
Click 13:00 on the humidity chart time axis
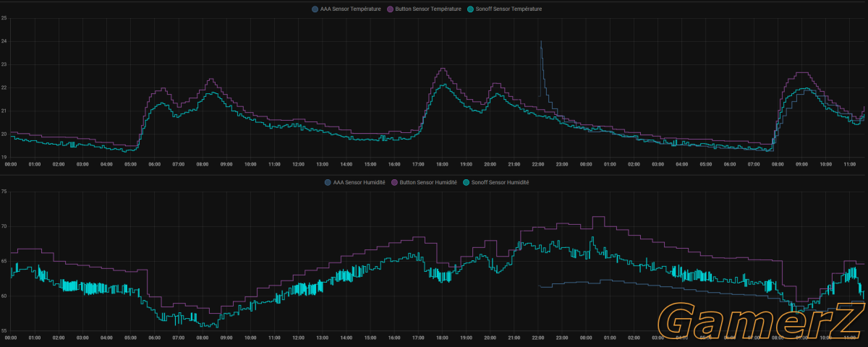pos(322,338)
